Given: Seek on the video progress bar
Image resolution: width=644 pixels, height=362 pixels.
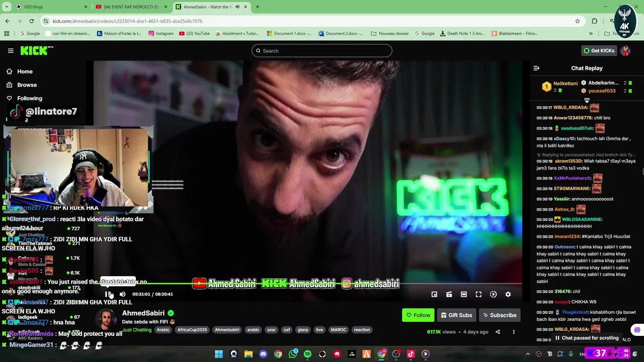Looking at the screenshot, I should (307, 284).
